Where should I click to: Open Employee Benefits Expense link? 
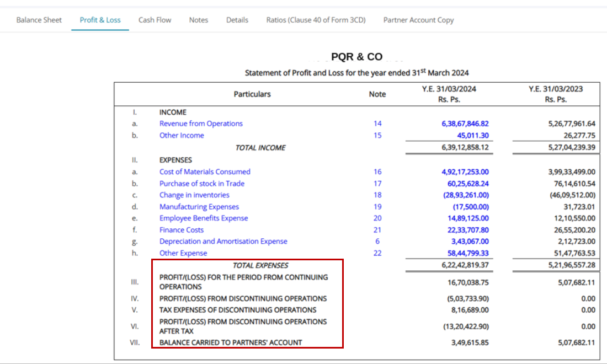(204, 218)
